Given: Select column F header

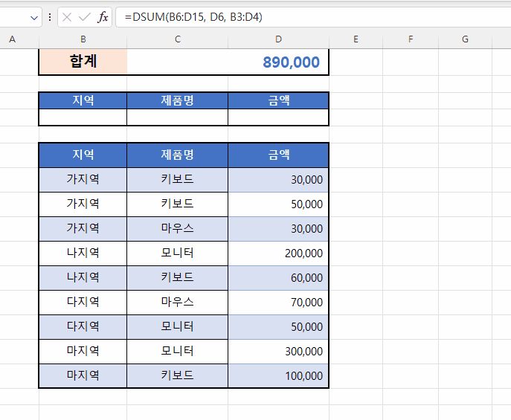Looking at the screenshot, I should pyautogui.click(x=411, y=39).
